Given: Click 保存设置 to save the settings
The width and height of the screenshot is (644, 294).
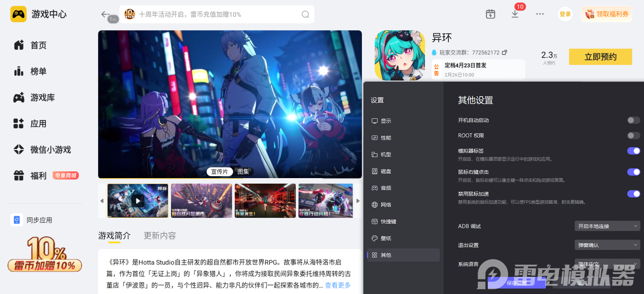Looking at the screenshot, I should pyautogui.click(x=516, y=283).
